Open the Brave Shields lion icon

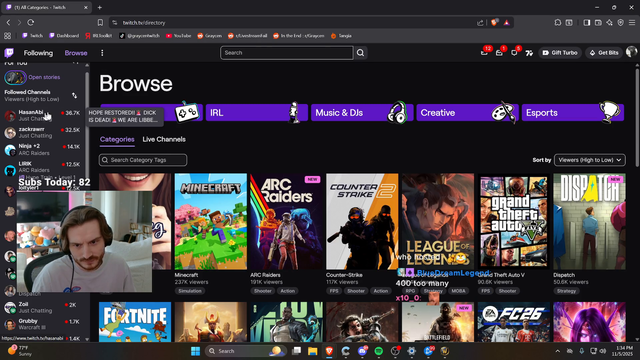tap(495, 22)
